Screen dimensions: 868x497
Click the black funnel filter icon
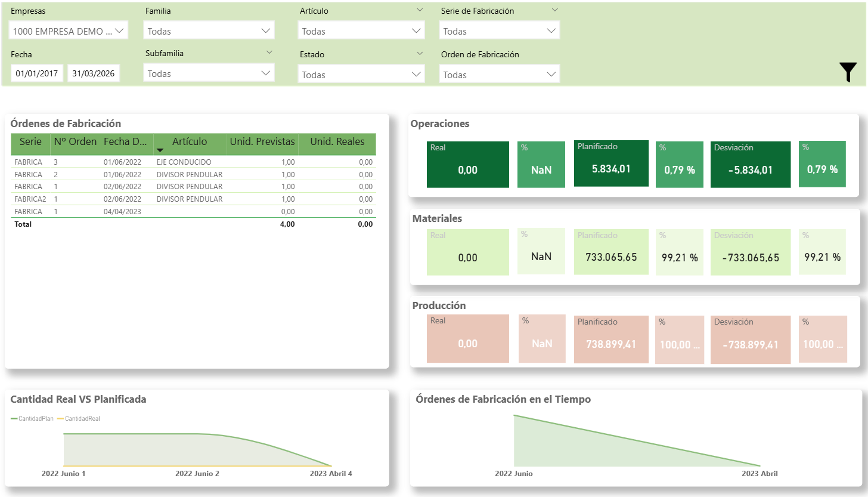click(848, 72)
